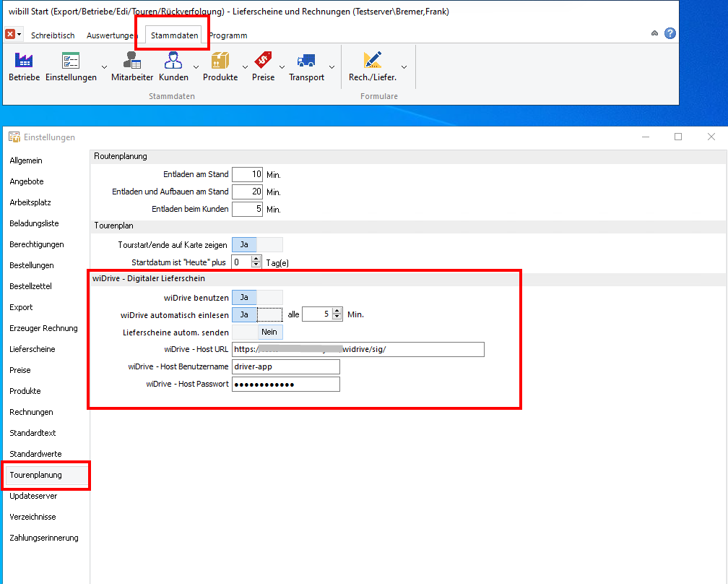728x584 pixels.
Task: Open the Kunden icon
Action: (173, 61)
